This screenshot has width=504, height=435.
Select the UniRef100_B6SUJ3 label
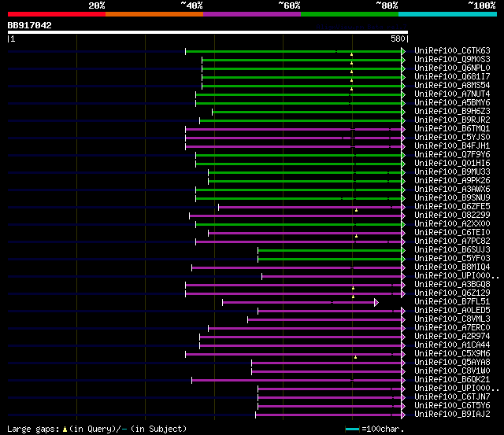click(x=452, y=250)
